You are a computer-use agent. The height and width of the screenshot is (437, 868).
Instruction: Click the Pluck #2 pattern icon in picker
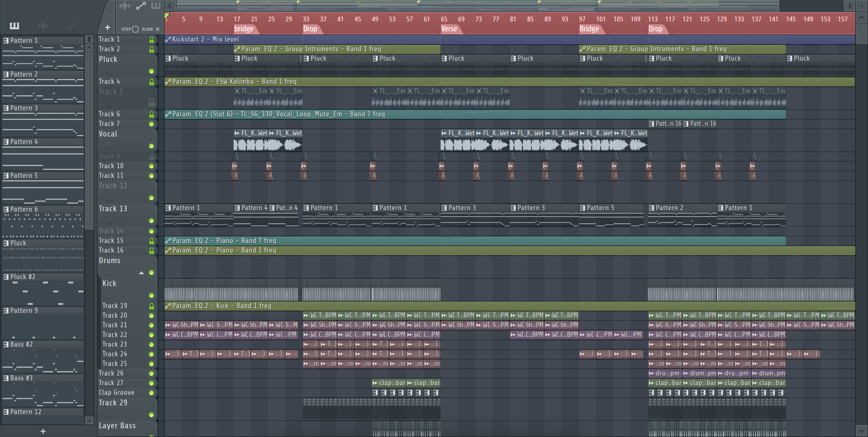[6, 277]
